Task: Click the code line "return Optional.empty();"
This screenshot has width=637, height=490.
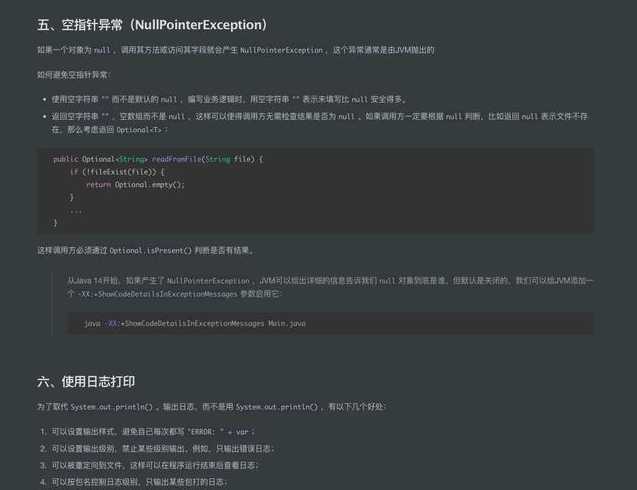Action: pyautogui.click(x=135, y=185)
